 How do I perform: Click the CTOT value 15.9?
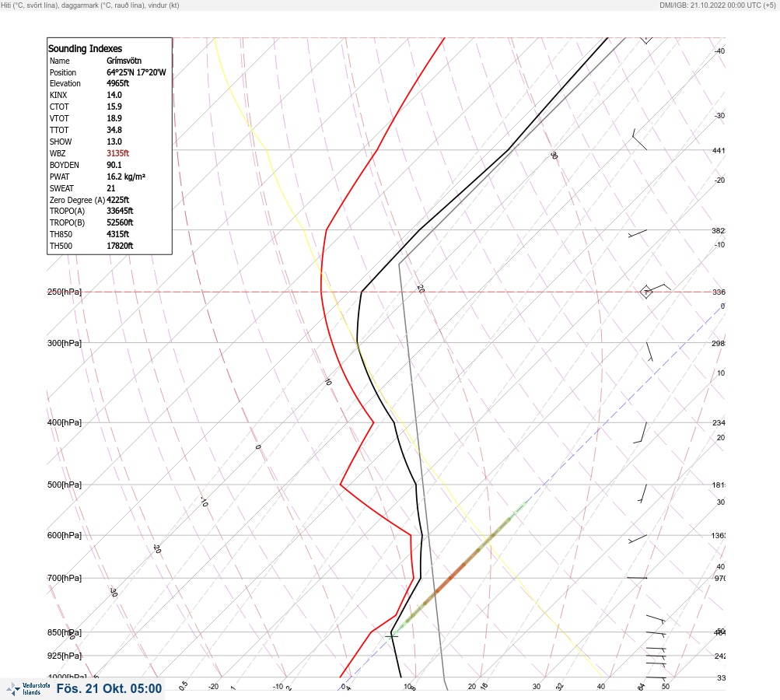tap(114, 107)
